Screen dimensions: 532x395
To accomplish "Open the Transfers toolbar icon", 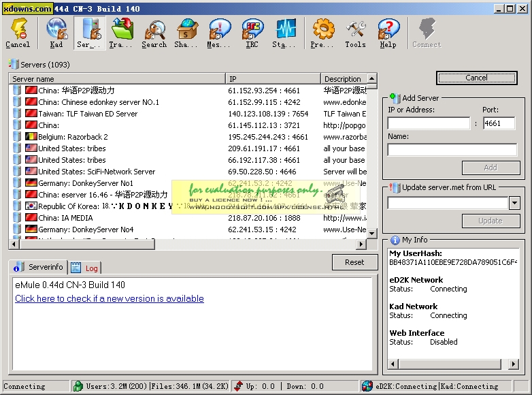I will (120, 33).
